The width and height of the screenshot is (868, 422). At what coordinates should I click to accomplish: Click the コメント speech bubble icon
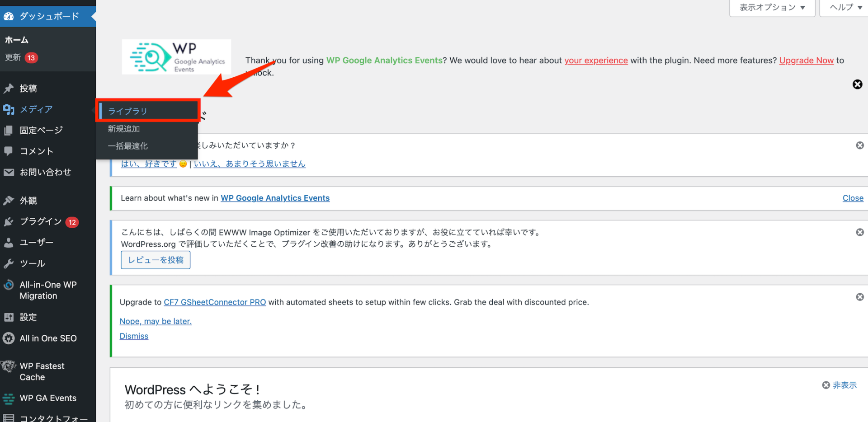click(x=9, y=151)
